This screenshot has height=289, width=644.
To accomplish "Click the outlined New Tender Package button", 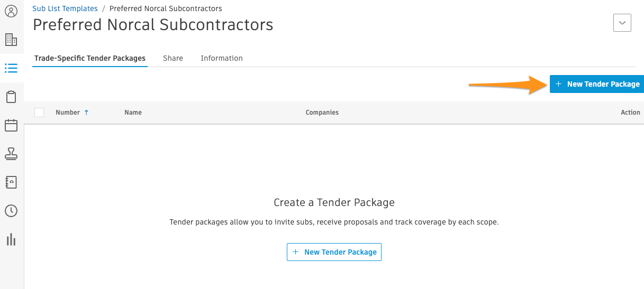I will (334, 252).
